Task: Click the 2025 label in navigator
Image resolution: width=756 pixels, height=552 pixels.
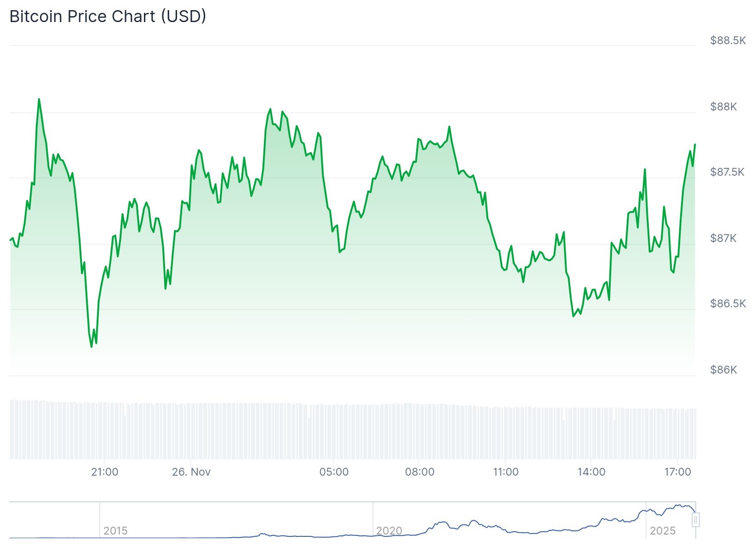Action: point(663,531)
